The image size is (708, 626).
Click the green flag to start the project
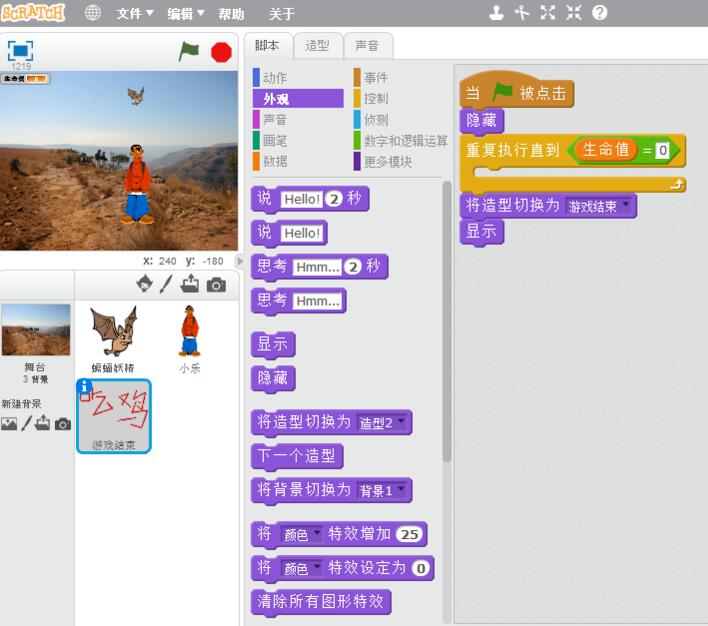[188, 52]
